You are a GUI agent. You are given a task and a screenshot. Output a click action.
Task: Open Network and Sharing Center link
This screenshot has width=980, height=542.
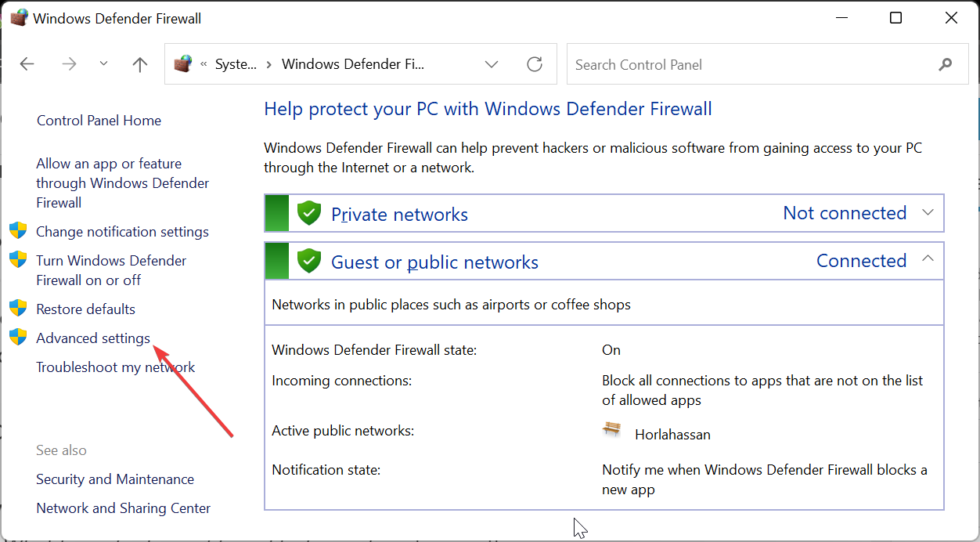[x=124, y=508]
